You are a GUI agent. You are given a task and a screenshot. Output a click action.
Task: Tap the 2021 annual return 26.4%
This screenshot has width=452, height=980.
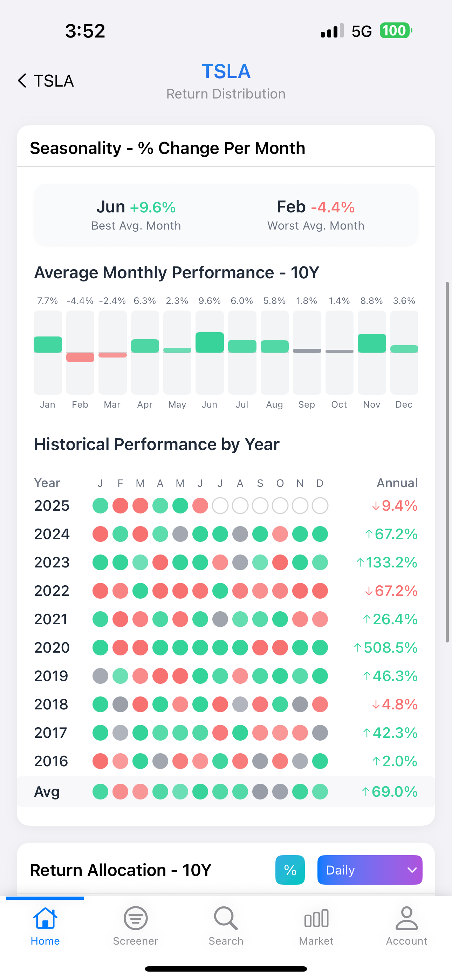tap(390, 619)
